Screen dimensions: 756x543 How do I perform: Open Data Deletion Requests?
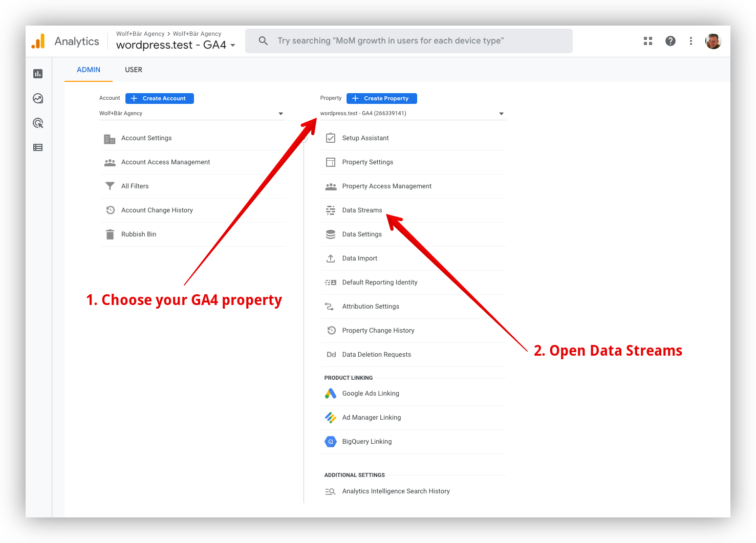tap(414, 355)
